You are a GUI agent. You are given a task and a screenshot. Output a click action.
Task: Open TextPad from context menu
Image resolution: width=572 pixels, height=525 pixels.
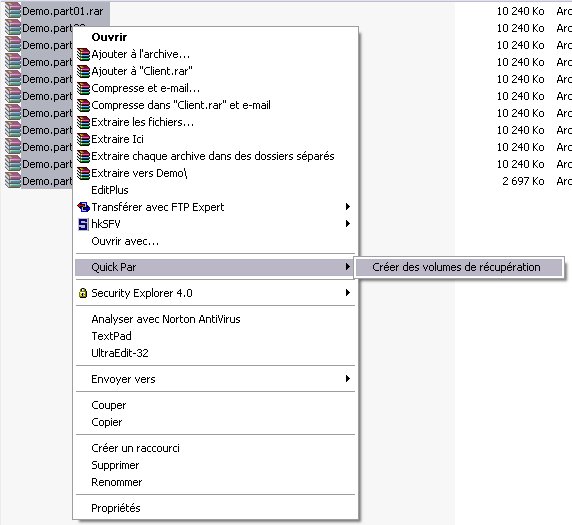tap(215, 336)
